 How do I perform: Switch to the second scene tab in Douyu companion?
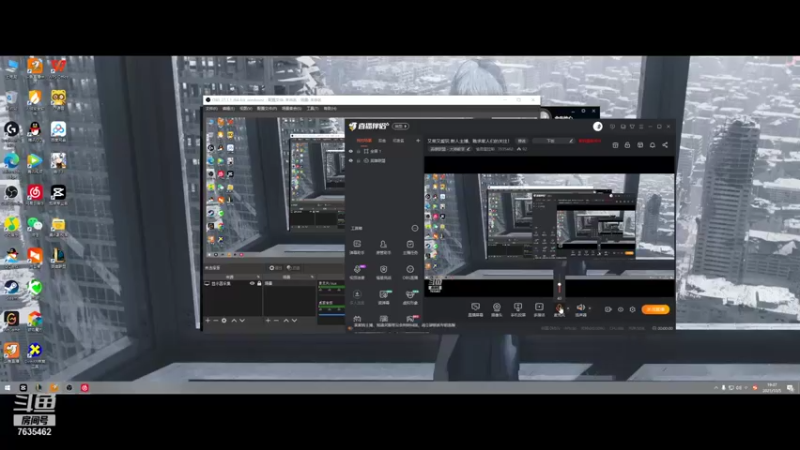382,140
